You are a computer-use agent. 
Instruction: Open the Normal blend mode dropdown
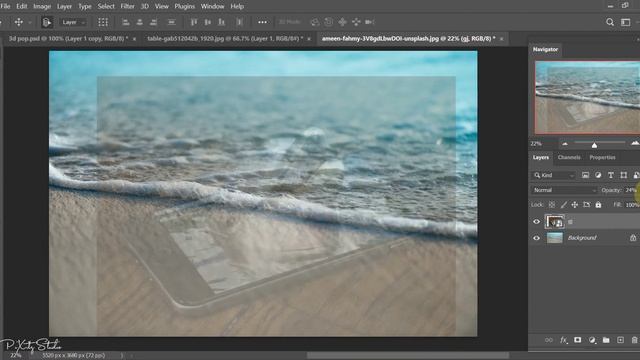point(564,190)
